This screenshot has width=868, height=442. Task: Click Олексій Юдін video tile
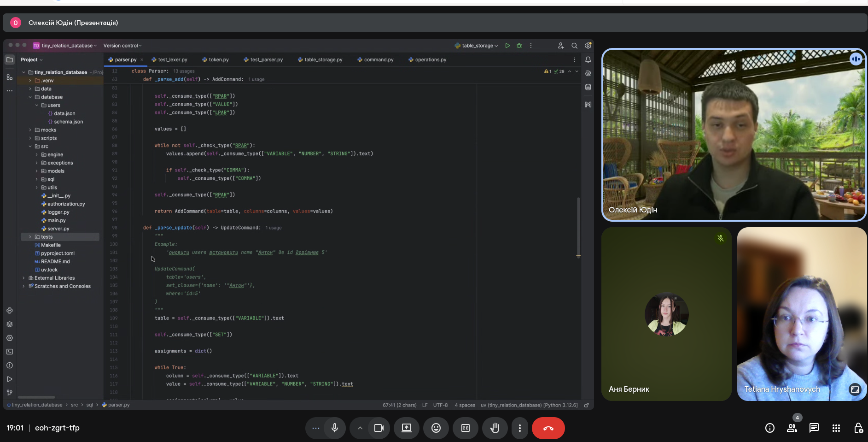pos(734,135)
